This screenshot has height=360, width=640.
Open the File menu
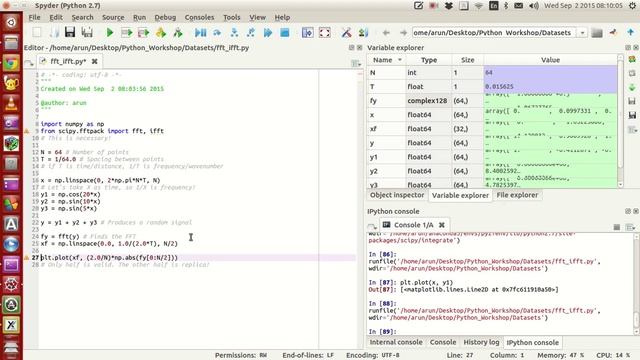pyautogui.click(x=34, y=18)
